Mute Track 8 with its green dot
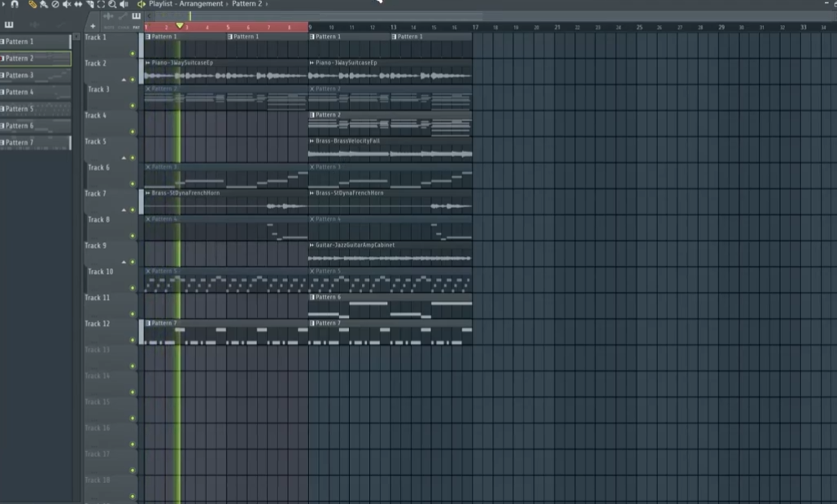This screenshot has height=504, width=837. pos(133,236)
